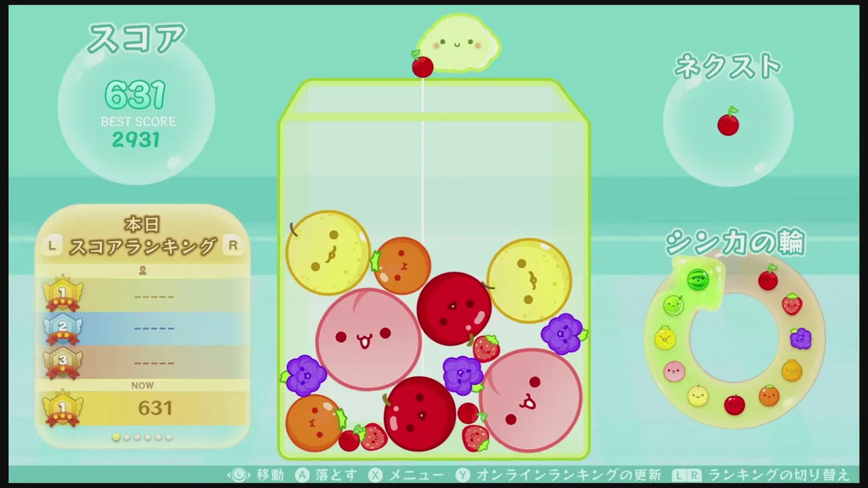Viewport: 868px width, 488px height.
Task: Click the NOW label in the ranking panel
Action: click(142, 385)
